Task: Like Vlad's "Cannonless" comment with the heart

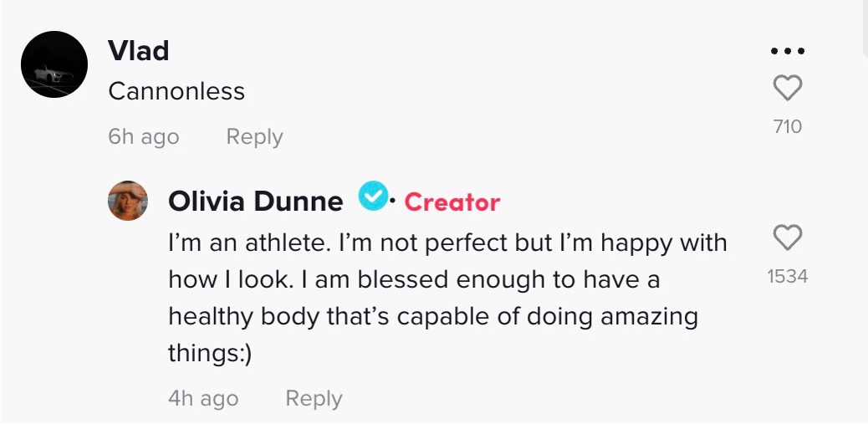Action: tap(787, 88)
